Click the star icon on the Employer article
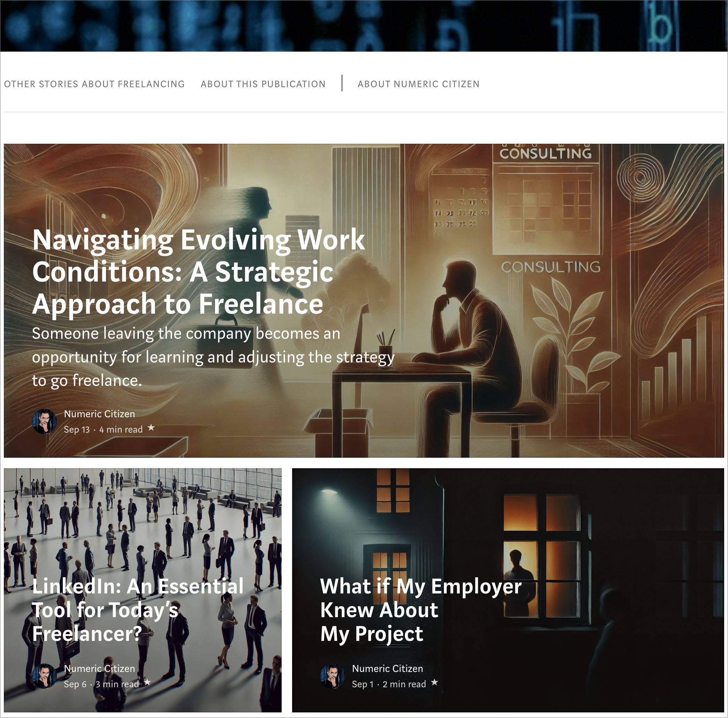The height and width of the screenshot is (718, 728). tap(435, 683)
